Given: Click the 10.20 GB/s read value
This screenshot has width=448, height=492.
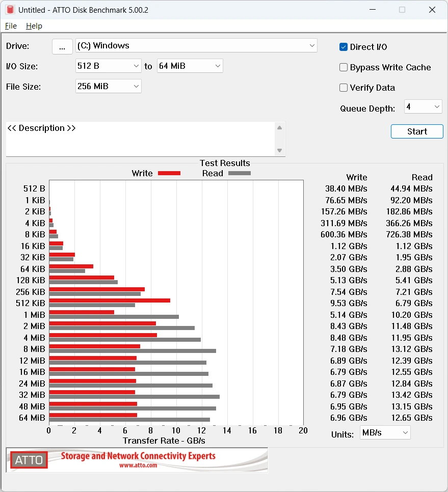Looking at the screenshot, I should [412, 315].
